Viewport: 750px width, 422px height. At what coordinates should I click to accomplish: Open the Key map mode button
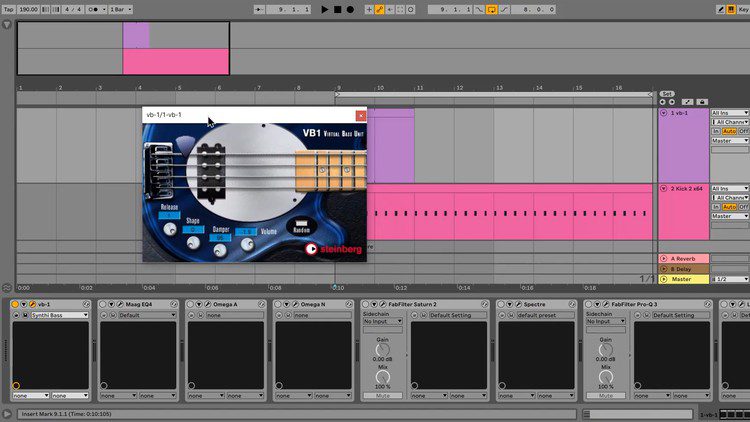[x=744, y=9]
